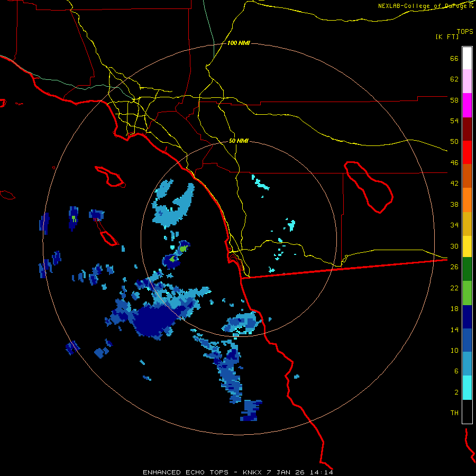Click the [K FT] units label

click(x=447, y=36)
